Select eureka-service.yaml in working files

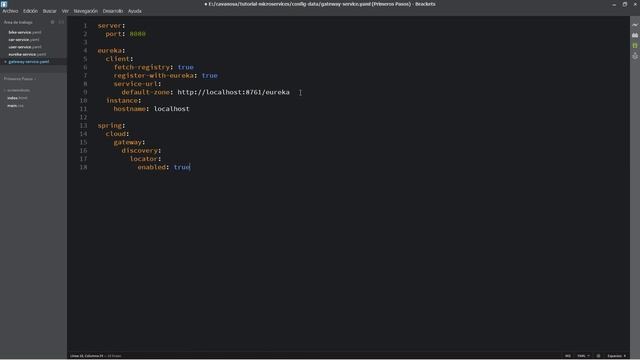tap(27, 54)
